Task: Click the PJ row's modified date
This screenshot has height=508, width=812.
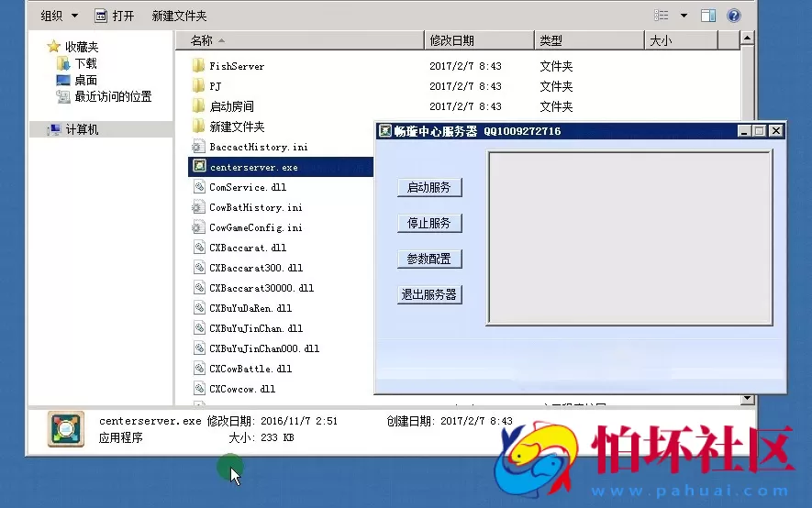Action: (x=465, y=86)
